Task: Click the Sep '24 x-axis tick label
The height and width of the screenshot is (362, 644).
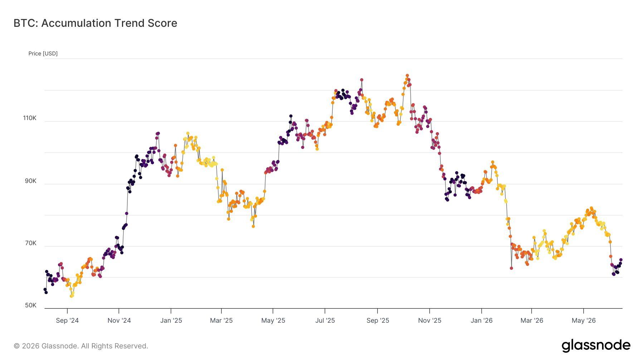Action: (67, 321)
